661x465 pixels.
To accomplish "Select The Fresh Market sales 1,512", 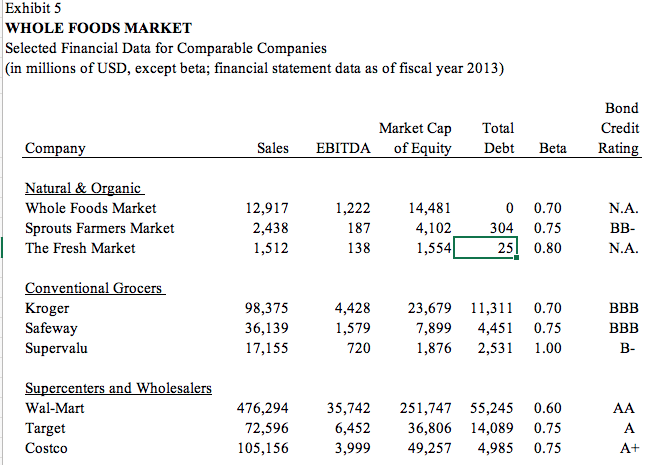I will pyautogui.click(x=271, y=248).
